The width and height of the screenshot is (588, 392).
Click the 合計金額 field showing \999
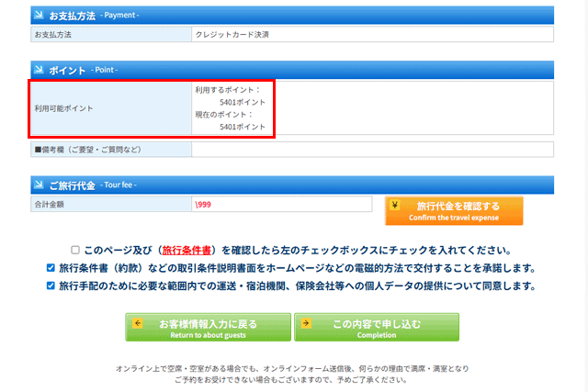[x=281, y=205]
